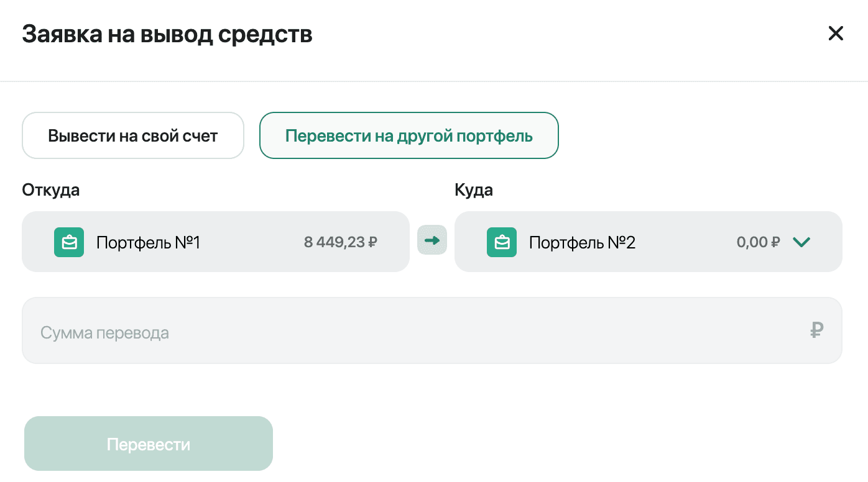Click the balance 0,00 ₽
868x482 pixels.
click(758, 242)
